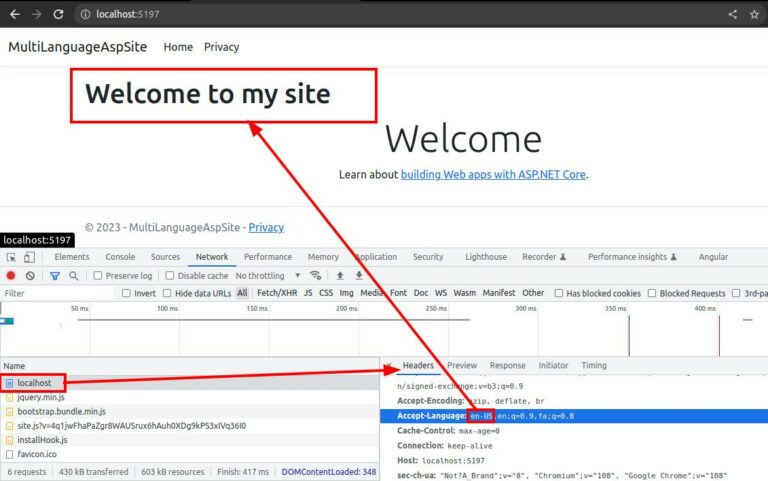Viewport: 768px width, 481px height.
Task: Click the browser back arrow
Action: (x=13, y=14)
